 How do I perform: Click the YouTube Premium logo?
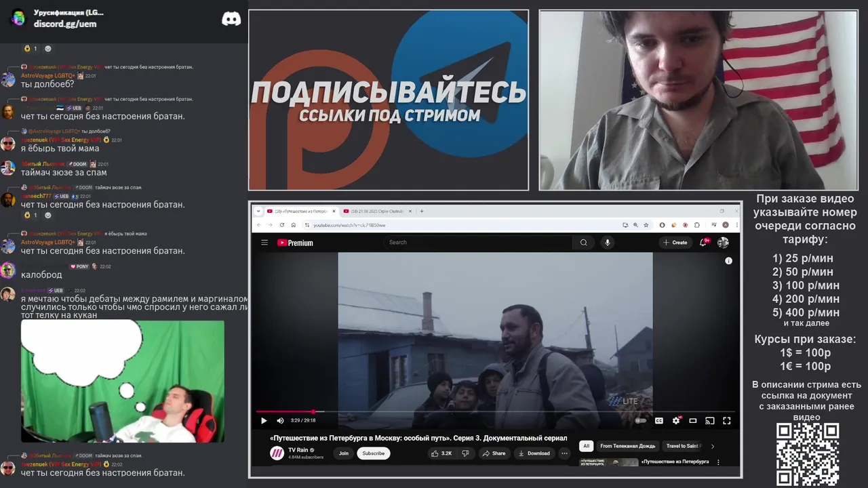(295, 243)
